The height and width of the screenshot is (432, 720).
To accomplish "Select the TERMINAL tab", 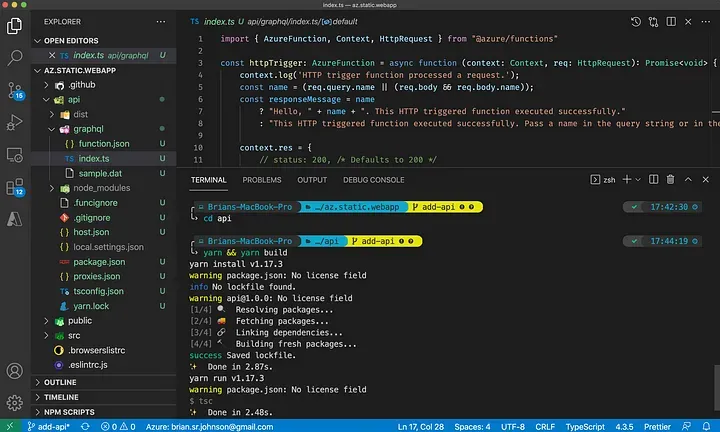I will pos(208,180).
